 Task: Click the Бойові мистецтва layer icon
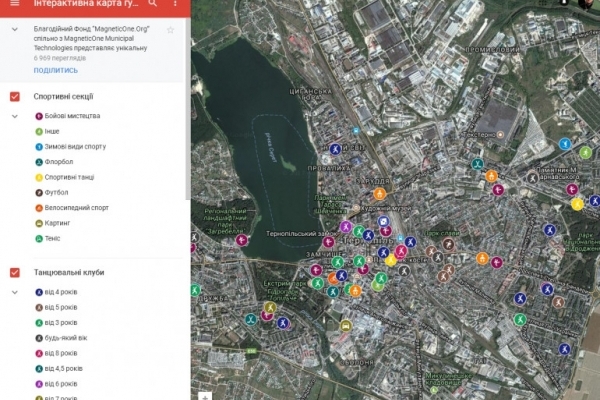pos(39,116)
